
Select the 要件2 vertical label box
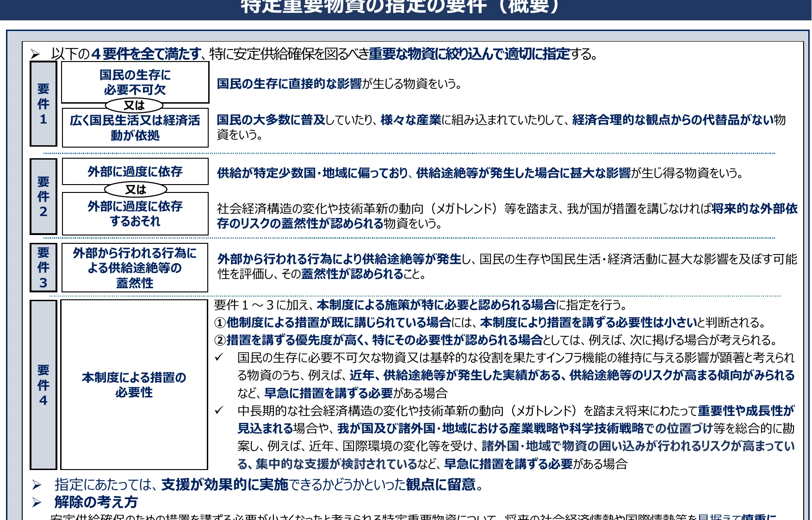coord(43,197)
